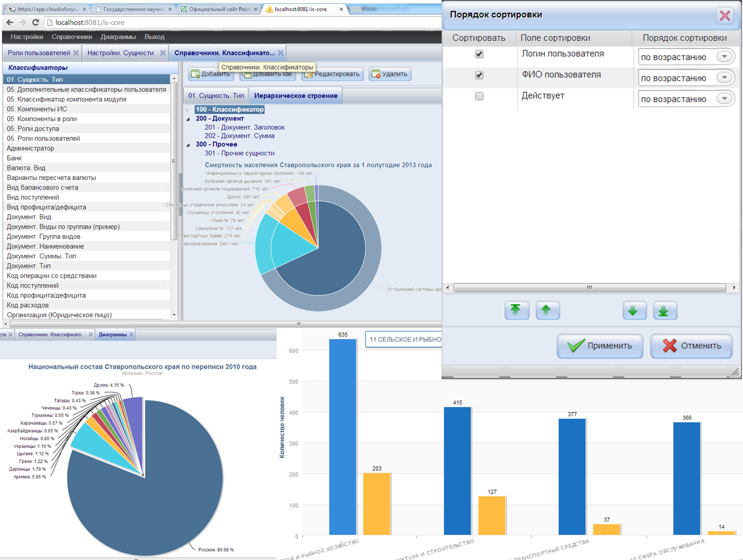Open sort order dropdown for Логин пользователя

tap(724, 57)
